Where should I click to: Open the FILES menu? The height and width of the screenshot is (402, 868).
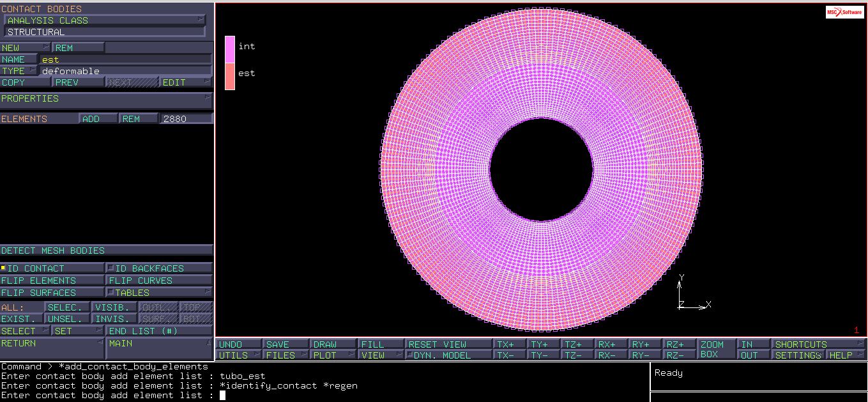285,355
